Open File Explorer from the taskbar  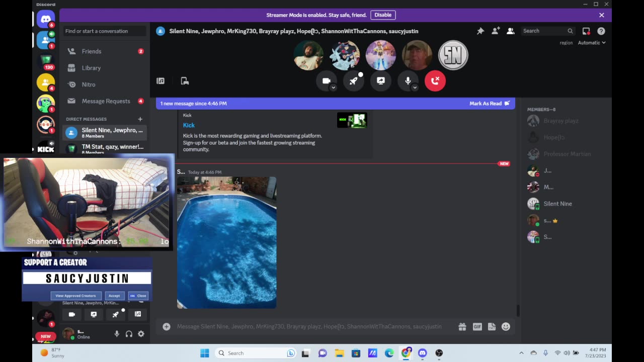[339, 353]
